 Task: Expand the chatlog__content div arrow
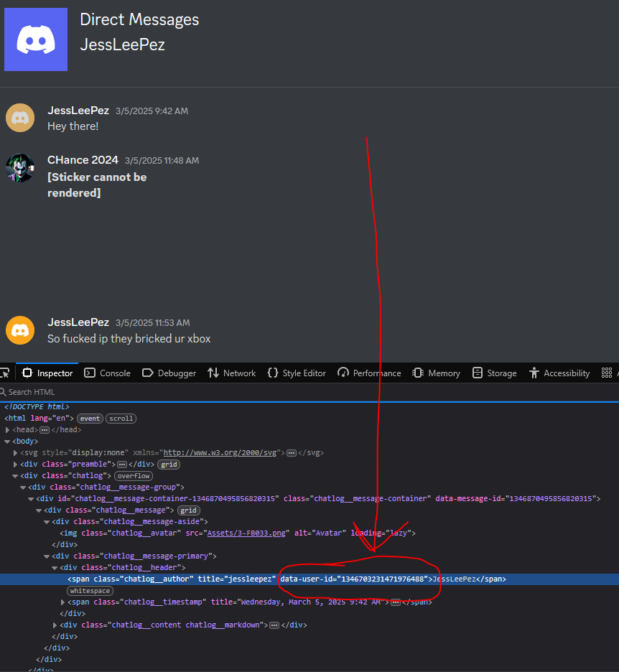[55, 625]
